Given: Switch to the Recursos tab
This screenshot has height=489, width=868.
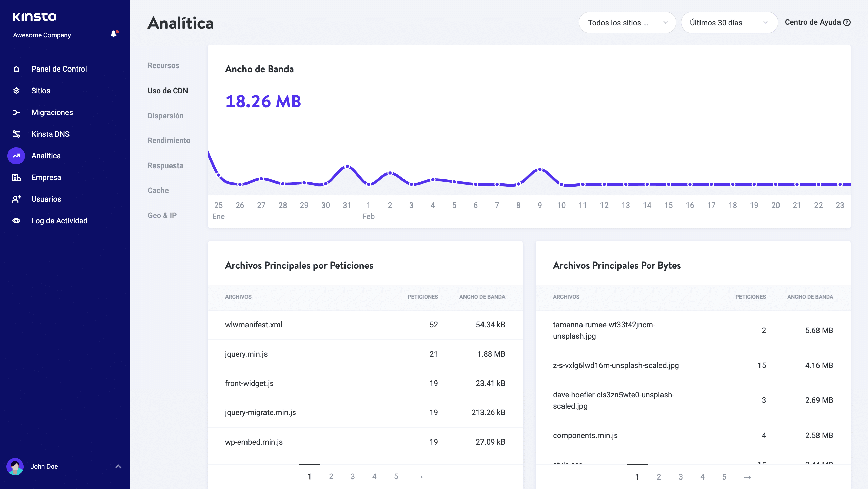Looking at the screenshot, I should 163,65.
